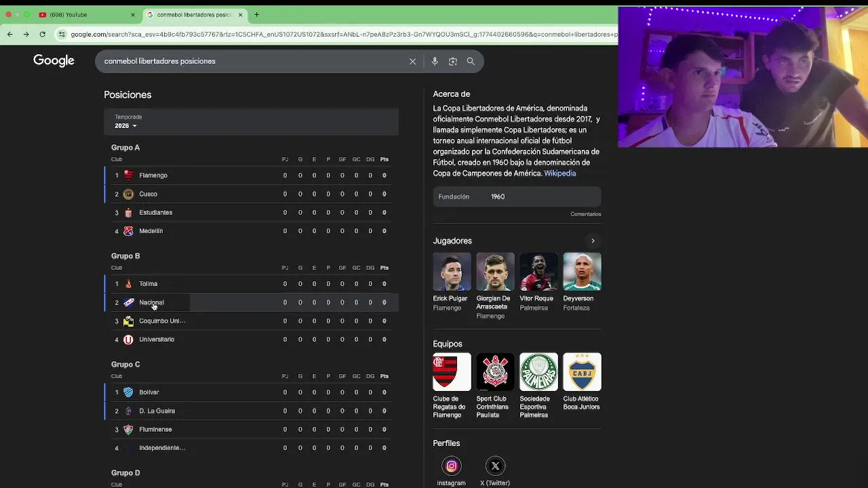Select Nacional team name
The height and width of the screenshot is (488, 868).
tap(151, 302)
